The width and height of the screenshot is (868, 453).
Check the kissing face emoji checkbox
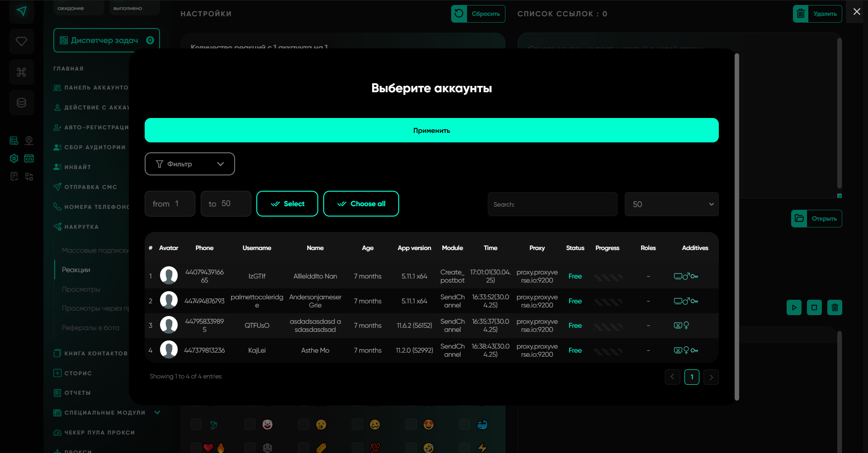click(x=303, y=424)
